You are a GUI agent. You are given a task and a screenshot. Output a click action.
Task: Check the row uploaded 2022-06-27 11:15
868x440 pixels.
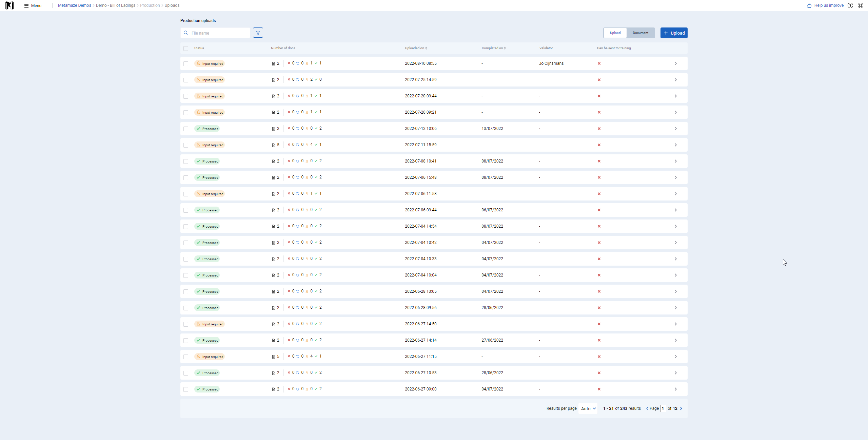coord(186,357)
